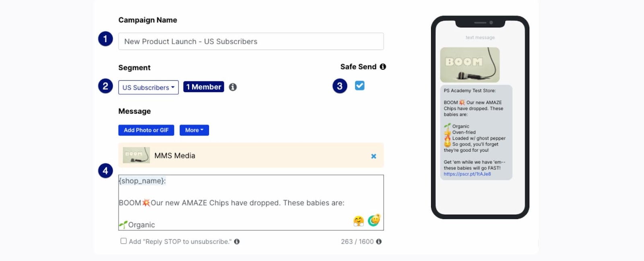Open the US Subscribers segment dropdown

(x=149, y=87)
